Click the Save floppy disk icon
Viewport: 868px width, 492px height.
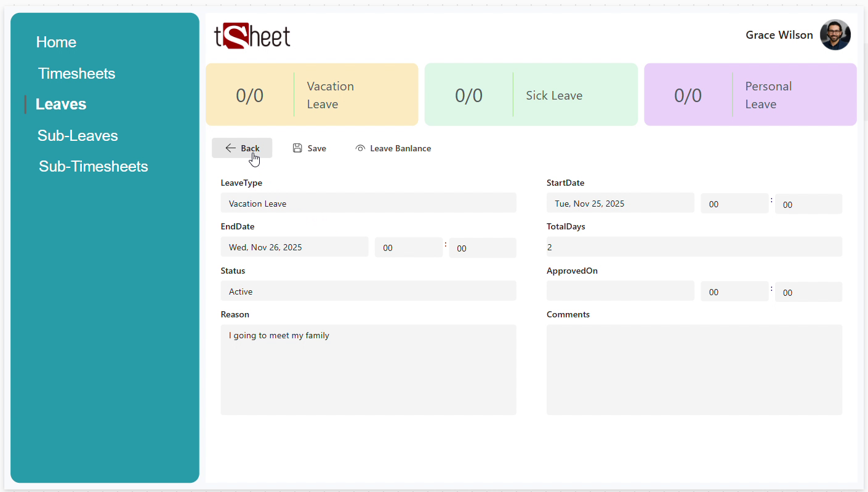[x=297, y=148]
